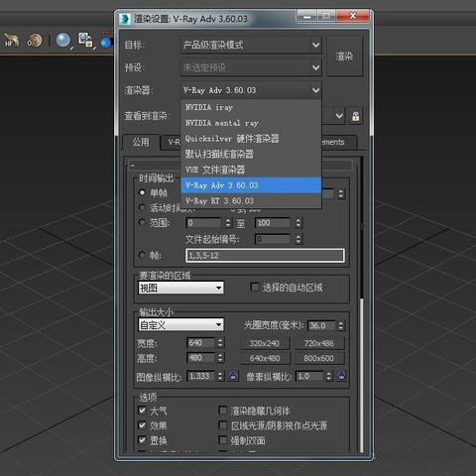Click the 范围 end value spinner
This screenshot has width=476, height=476.
298,223
